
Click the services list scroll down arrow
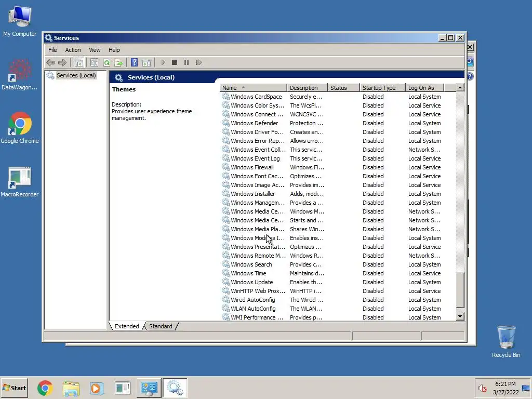[460, 316]
